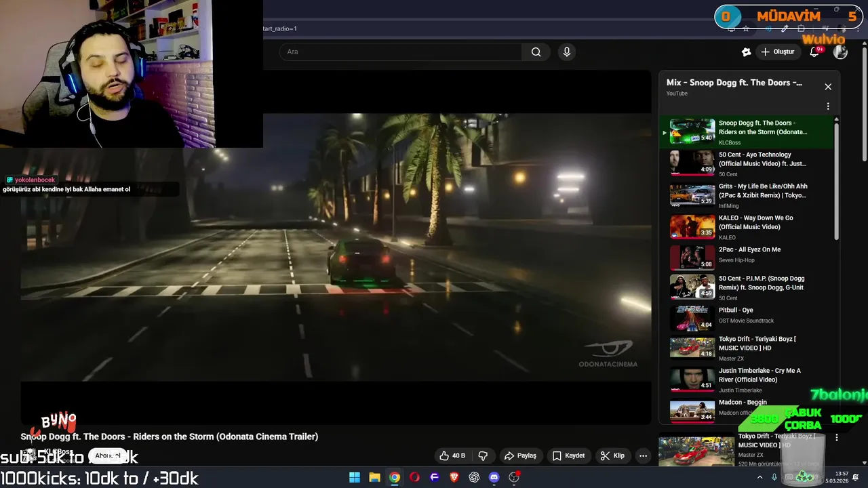868x488 pixels.
Task: Click the Paylaş share button
Action: coord(520,455)
